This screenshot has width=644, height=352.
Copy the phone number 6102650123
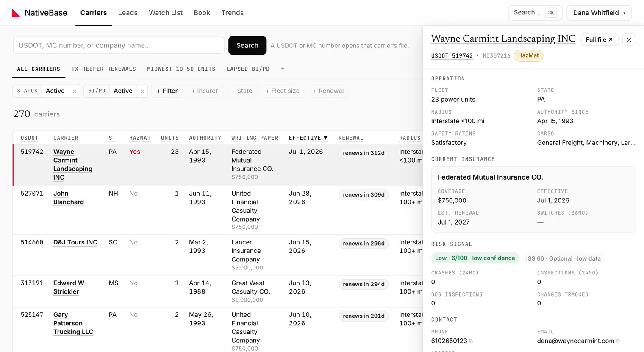point(471,341)
